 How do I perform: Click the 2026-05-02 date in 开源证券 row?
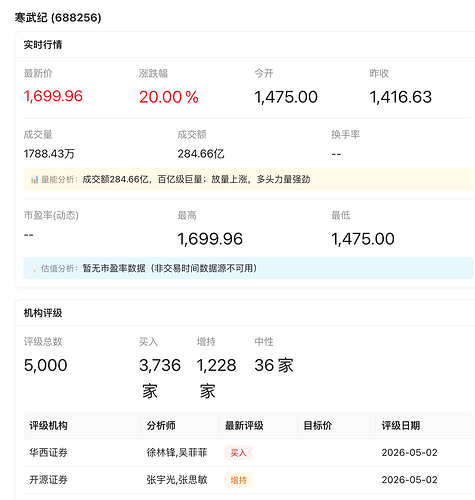409,480
